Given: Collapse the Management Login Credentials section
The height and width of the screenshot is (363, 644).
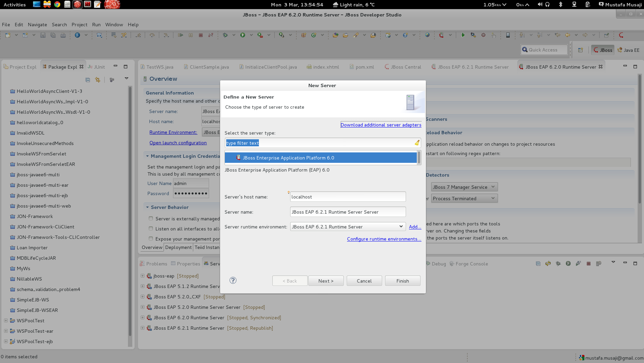Looking at the screenshot, I should pyautogui.click(x=147, y=156).
